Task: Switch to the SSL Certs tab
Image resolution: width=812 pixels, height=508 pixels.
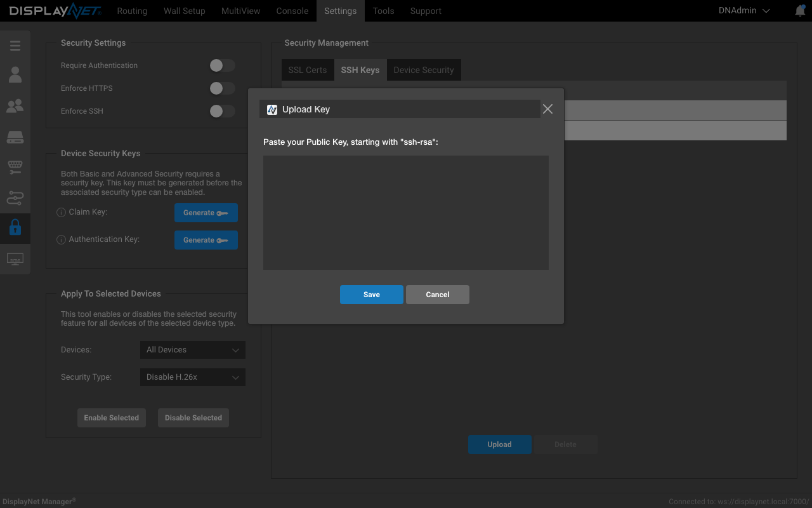Action: pyautogui.click(x=308, y=70)
